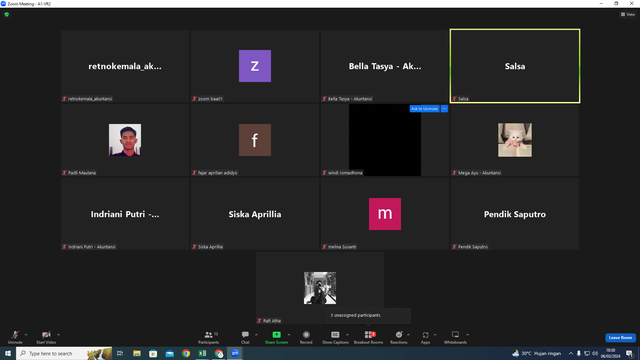Open the Participants panel
The height and width of the screenshot is (360, 640).
coord(209,337)
